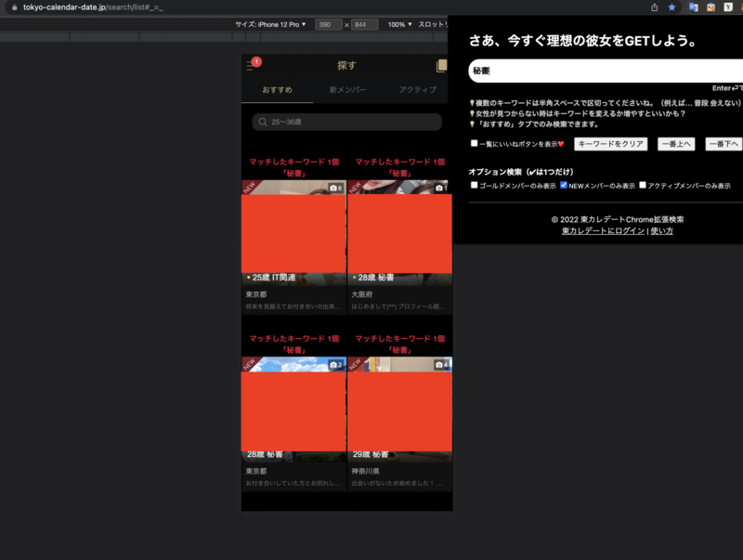Click the share icon in Chrome address bar
This screenshot has height=560, width=743.
[x=655, y=7]
